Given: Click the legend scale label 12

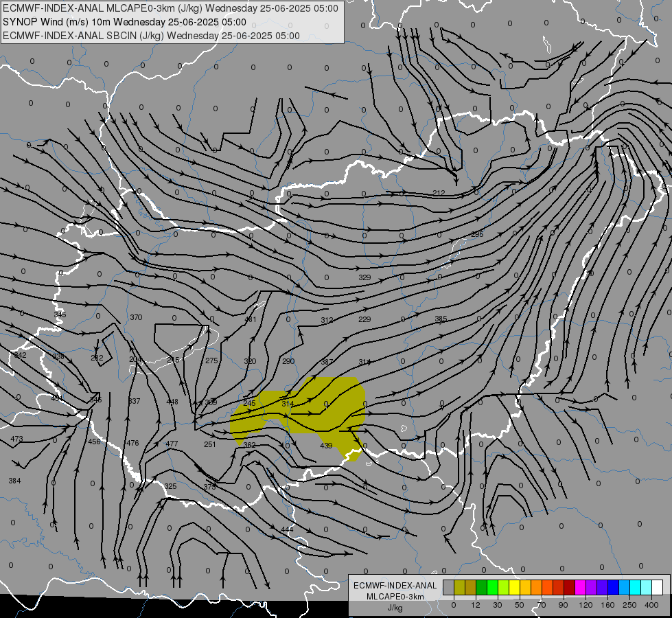Looking at the screenshot, I should (475, 605).
